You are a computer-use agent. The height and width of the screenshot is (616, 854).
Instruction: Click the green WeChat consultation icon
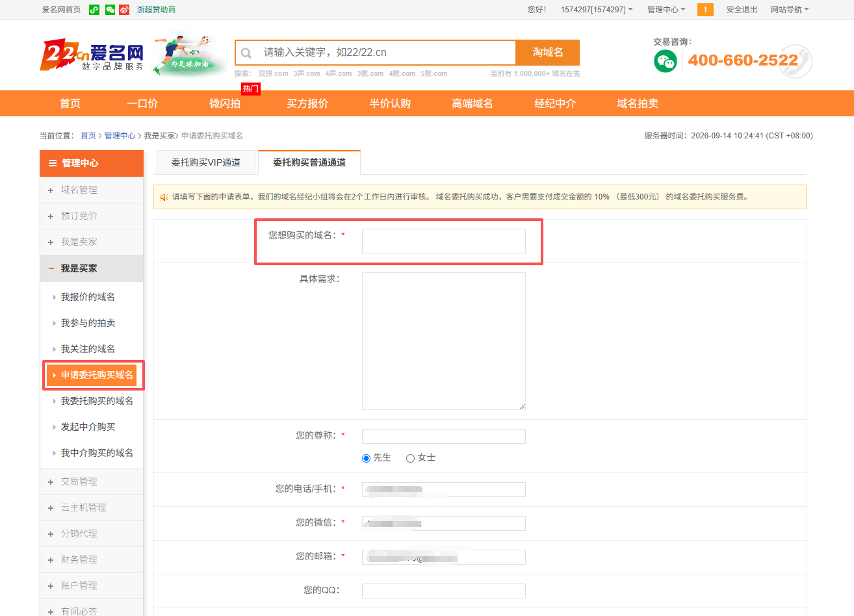[666, 61]
